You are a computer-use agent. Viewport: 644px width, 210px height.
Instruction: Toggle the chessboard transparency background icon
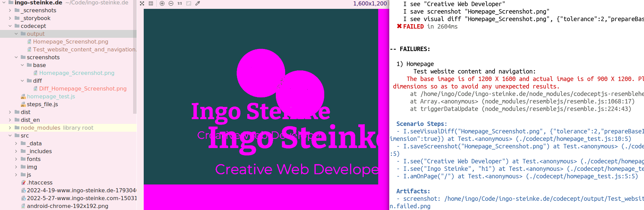142,3
